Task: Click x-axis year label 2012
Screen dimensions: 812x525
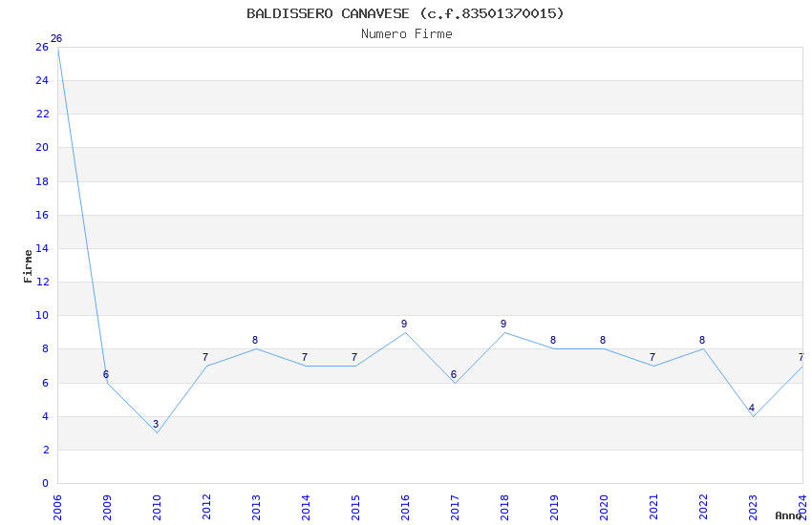Action: click(x=206, y=508)
